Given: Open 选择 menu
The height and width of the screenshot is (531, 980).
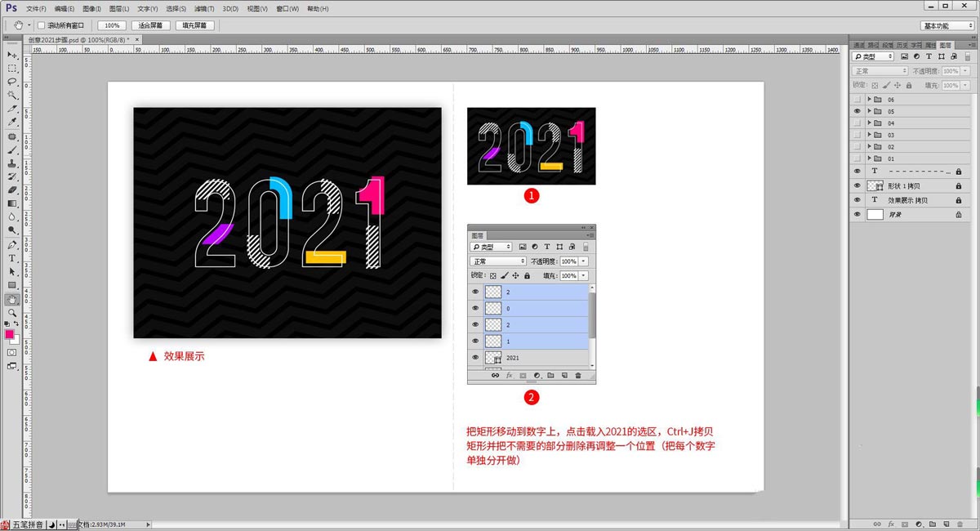Looking at the screenshot, I should click(x=176, y=8).
